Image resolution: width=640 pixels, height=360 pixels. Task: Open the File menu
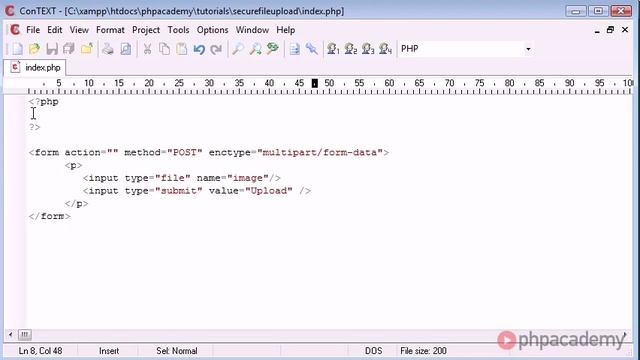(x=33, y=30)
